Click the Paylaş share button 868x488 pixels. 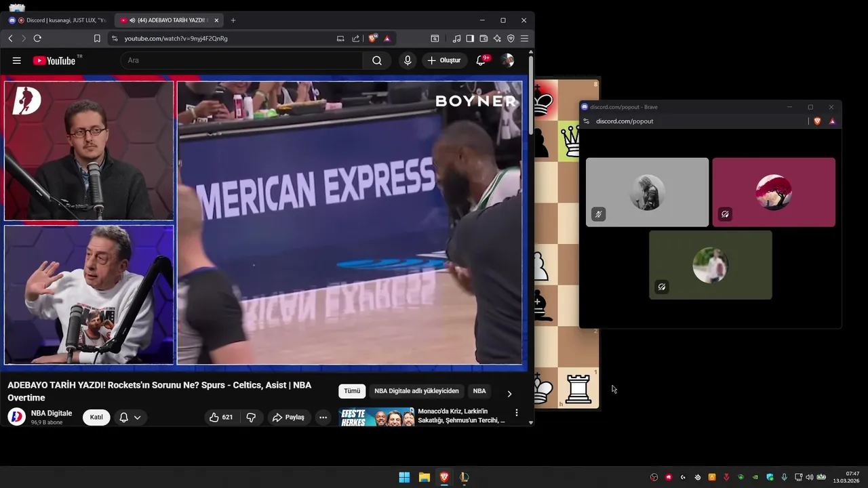pyautogui.click(x=288, y=418)
